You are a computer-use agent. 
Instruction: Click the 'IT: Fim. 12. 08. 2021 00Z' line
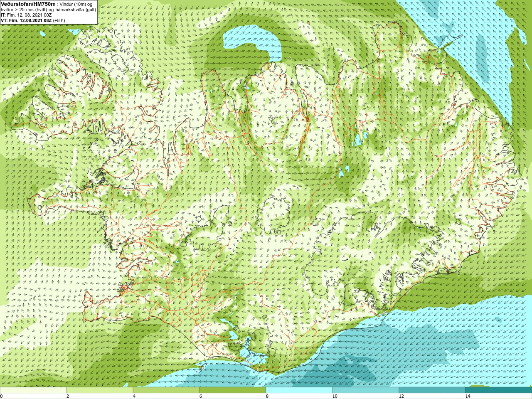click(x=26, y=15)
